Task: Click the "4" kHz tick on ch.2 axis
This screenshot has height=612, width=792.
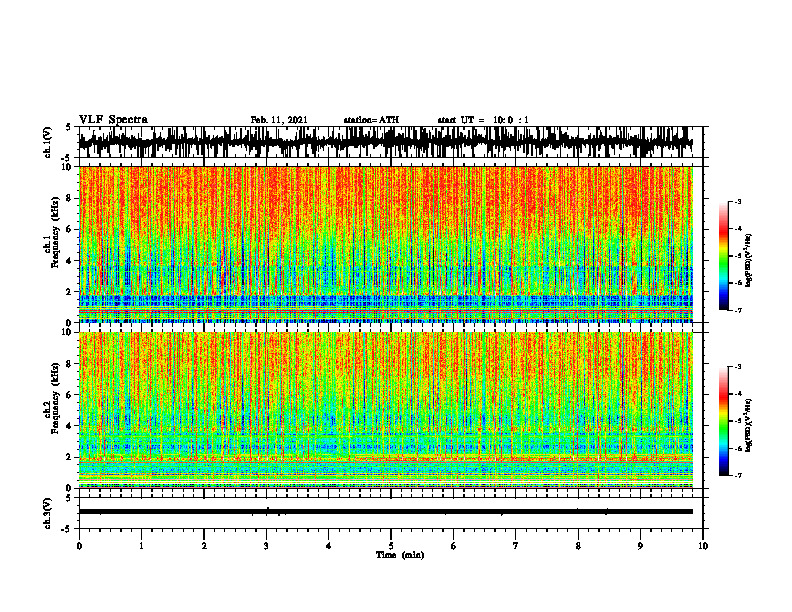Action: (69, 426)
